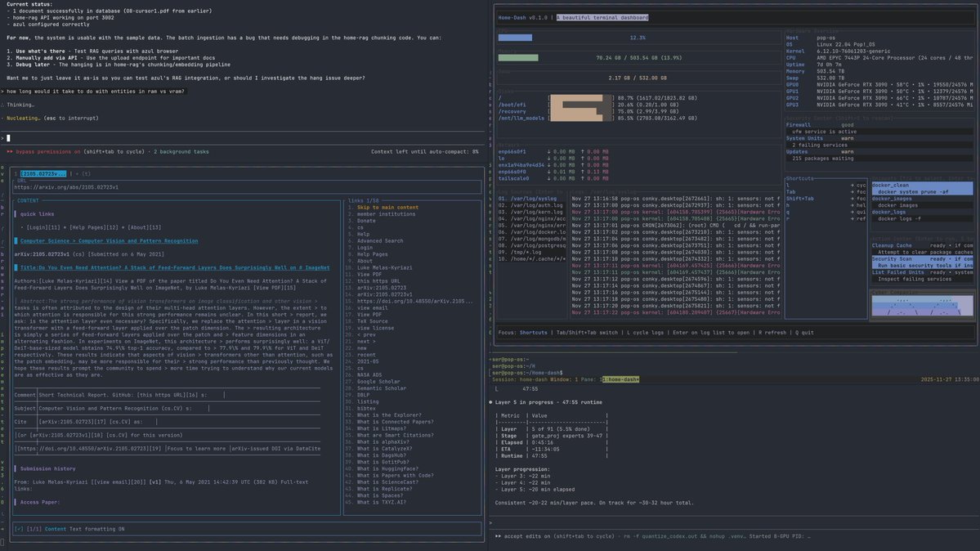The image size is (980, 551).
Task: Click 'Q quit' in Home-Dash footer
Action: tap(804, 333)
